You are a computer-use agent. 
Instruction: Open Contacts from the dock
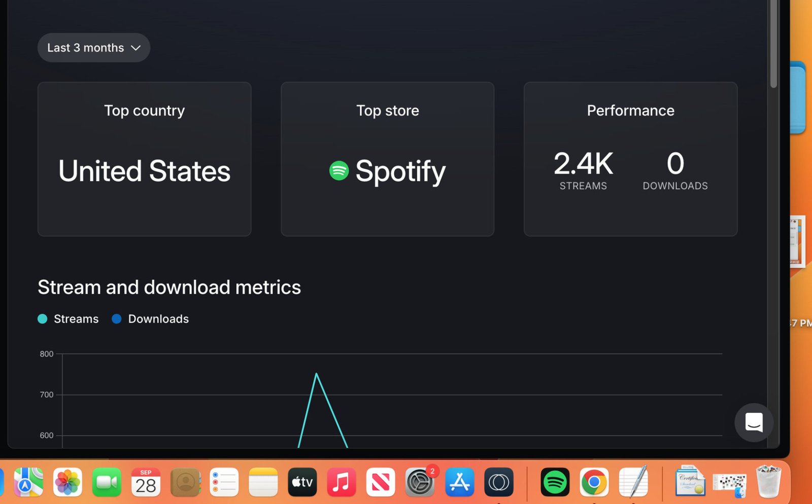(185, 482)
